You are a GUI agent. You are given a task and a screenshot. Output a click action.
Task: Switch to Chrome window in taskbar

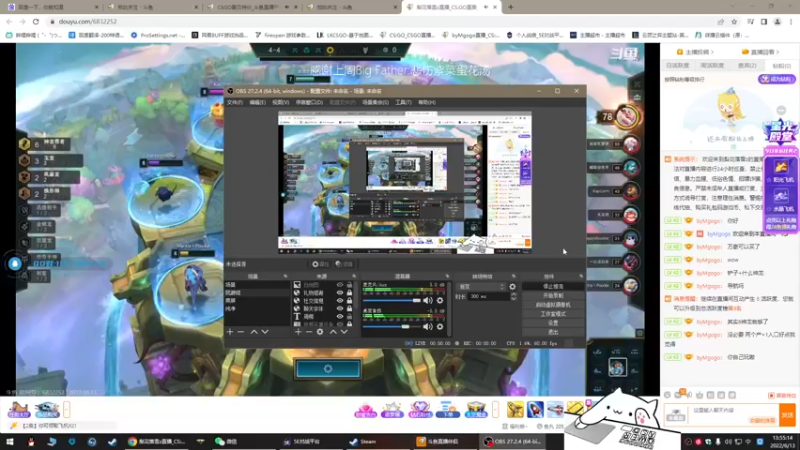tap(157, 442)
